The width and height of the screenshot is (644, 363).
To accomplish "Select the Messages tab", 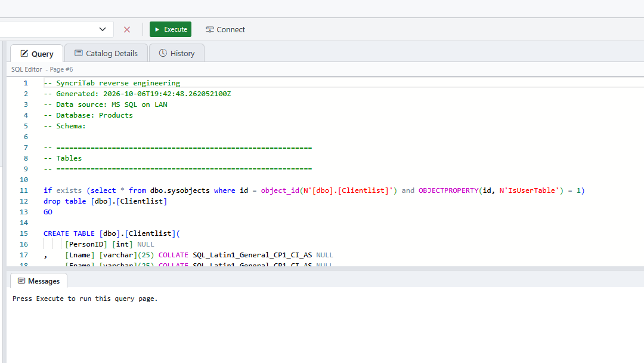I will click(x=39, y=281).
